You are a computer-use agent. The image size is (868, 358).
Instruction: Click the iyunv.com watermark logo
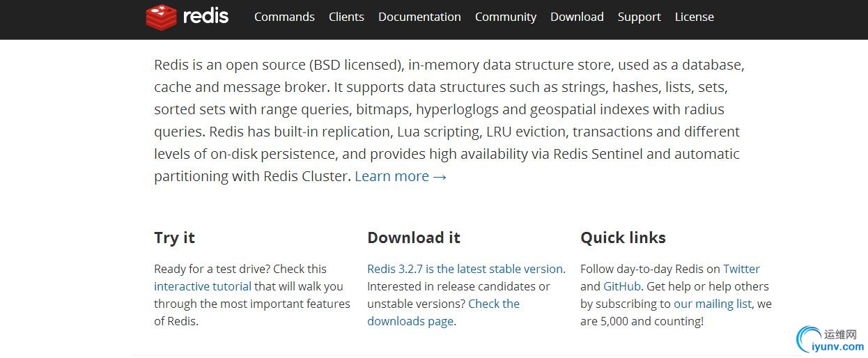pyautogui.click(x=830, y=340)
